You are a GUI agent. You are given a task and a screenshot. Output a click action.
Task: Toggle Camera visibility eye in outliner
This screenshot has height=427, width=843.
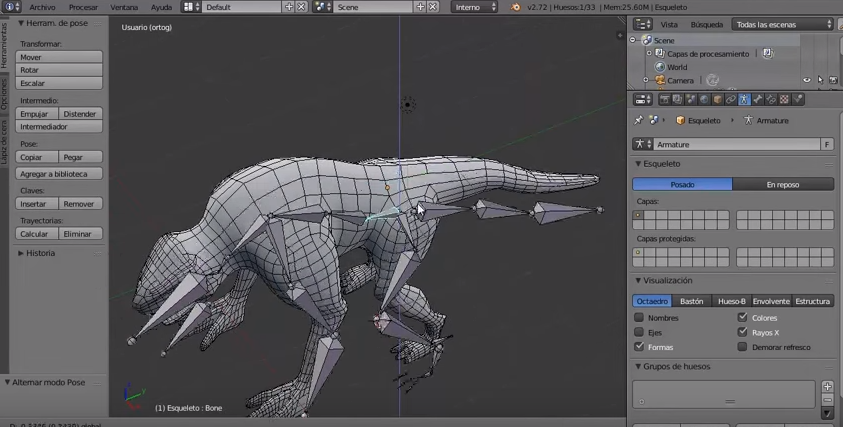pos(806,80)
